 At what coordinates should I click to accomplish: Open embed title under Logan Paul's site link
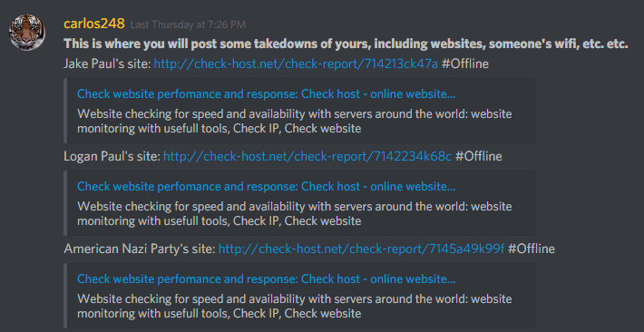click(x=266, y=187)
